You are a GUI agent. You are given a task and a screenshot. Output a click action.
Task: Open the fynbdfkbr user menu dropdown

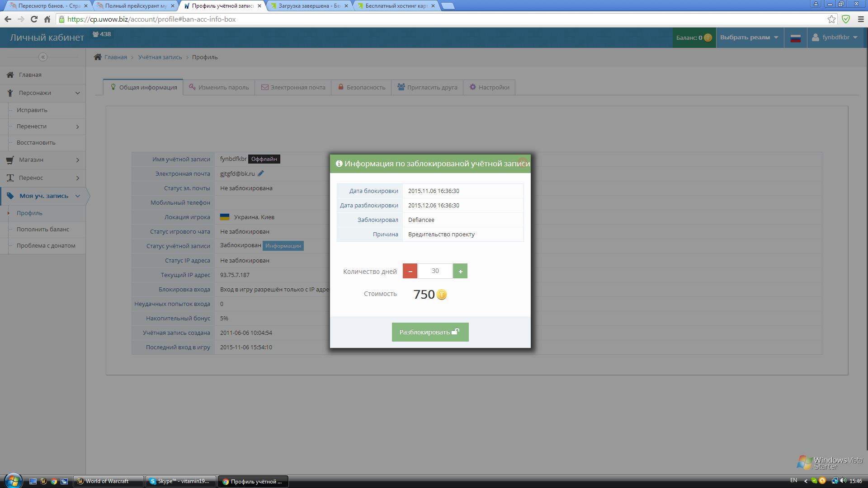tap(835, 38)
